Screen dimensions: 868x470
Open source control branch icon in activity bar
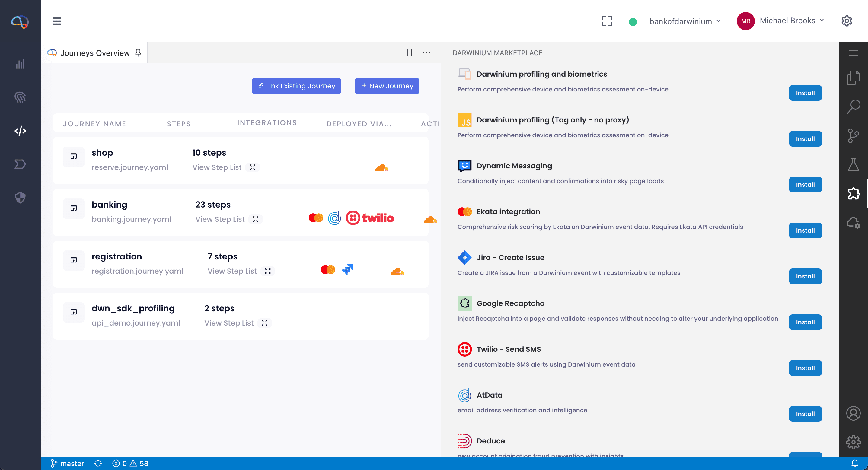853,136
